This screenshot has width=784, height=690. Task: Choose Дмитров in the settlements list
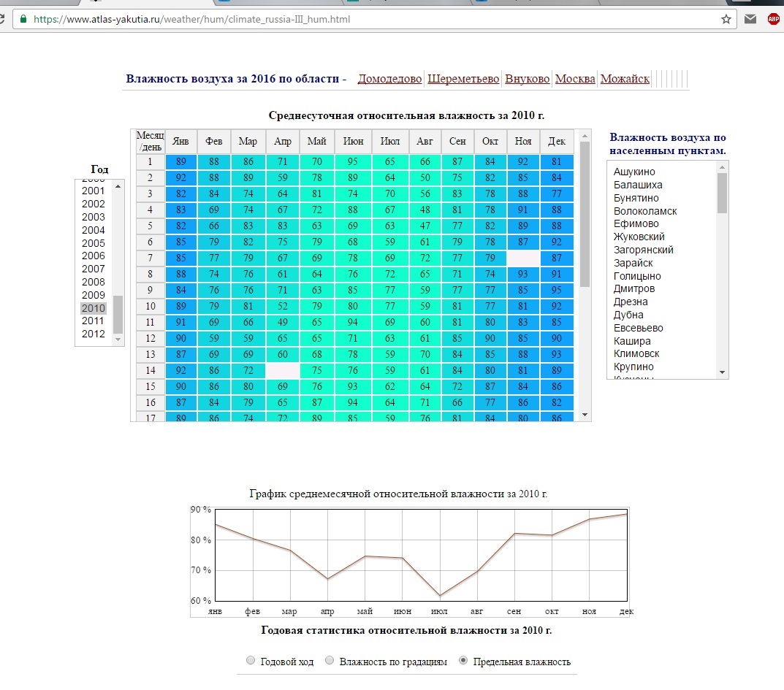pos(634,288)
